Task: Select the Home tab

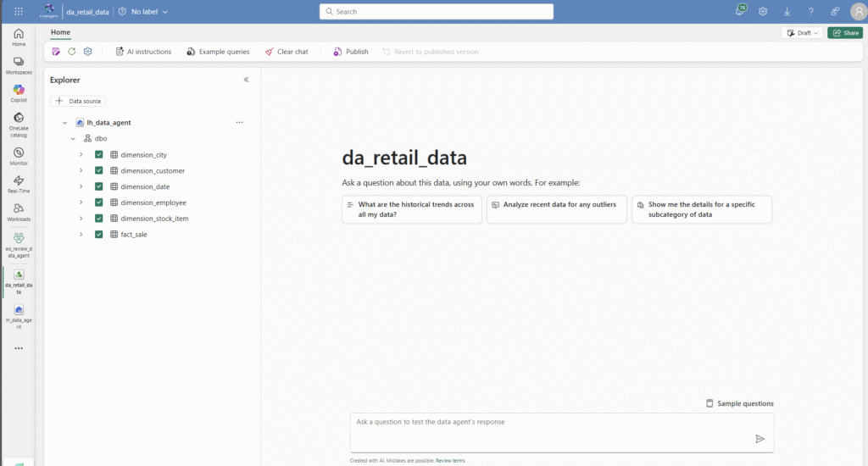Action: click(x=60, y=32)
